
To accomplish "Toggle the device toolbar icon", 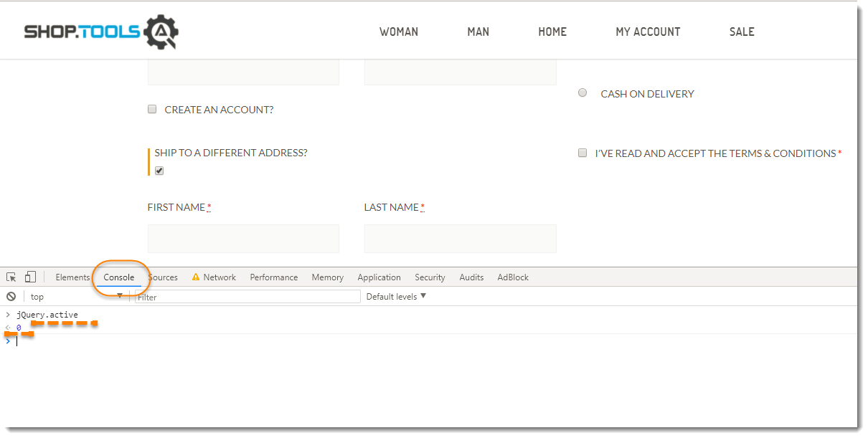I will (x=30, y=277).
